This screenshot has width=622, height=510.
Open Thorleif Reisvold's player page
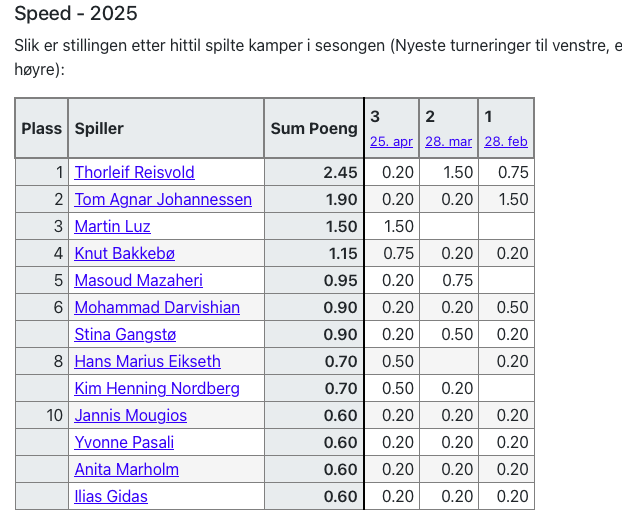tap(134, 172)
